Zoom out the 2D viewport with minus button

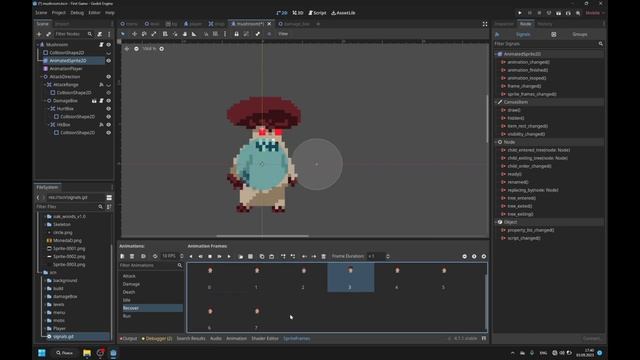pyautogui.click(x=136, y=49)
